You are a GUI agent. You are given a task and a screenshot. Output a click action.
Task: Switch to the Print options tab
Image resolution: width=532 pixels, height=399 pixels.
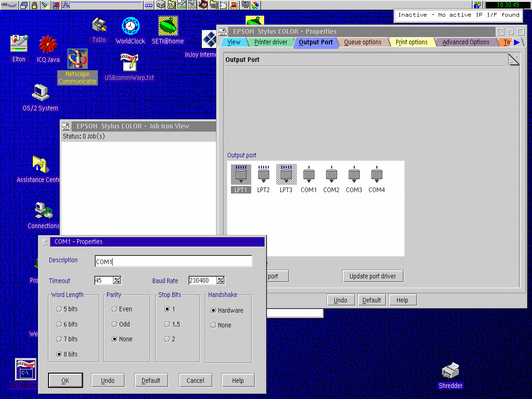click(411, 42)
